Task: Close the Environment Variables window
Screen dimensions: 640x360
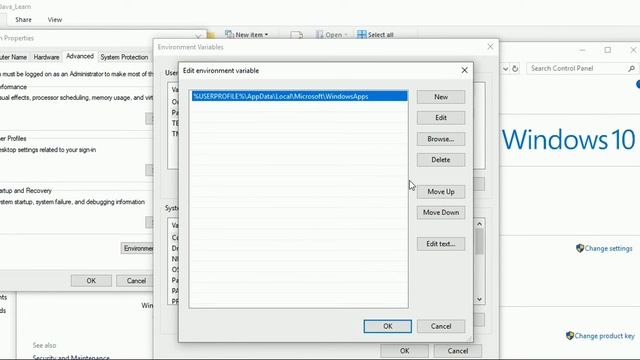Action: (490, 47)
